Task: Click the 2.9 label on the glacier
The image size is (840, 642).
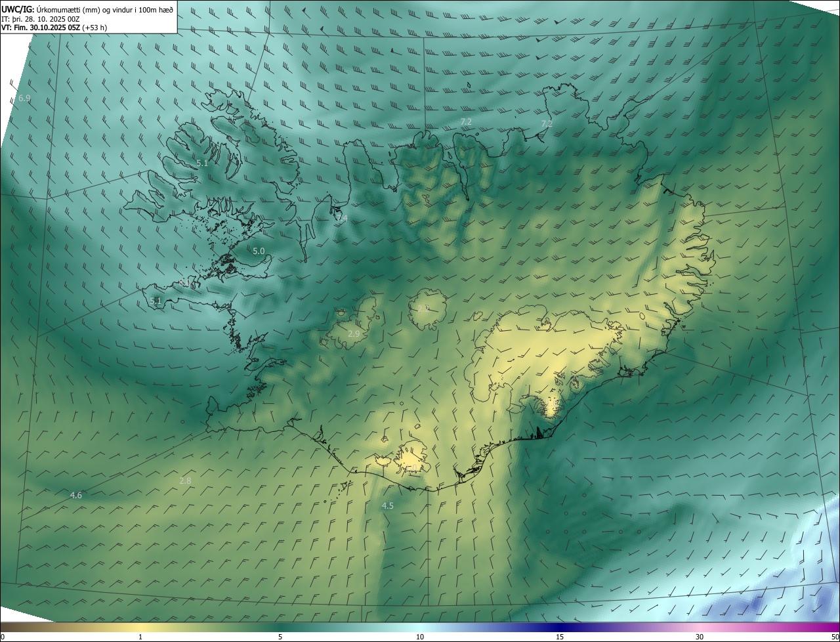Action: click(x=354, y=334)
